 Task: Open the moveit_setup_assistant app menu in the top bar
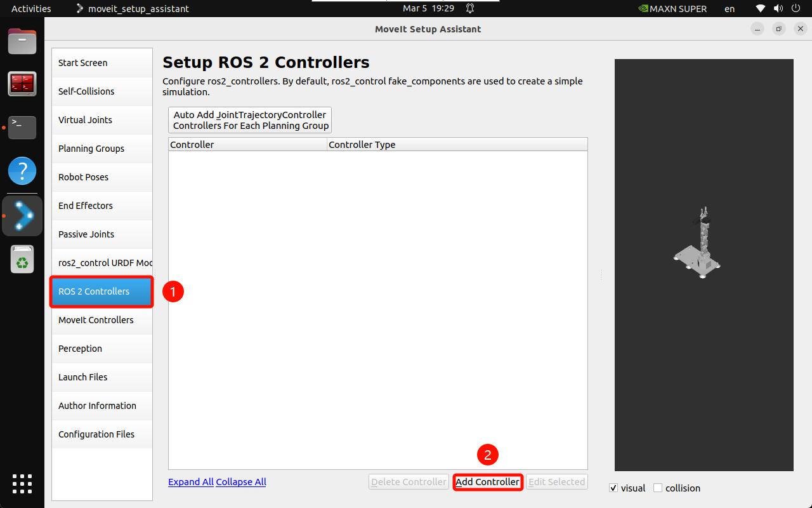[132, 9]
